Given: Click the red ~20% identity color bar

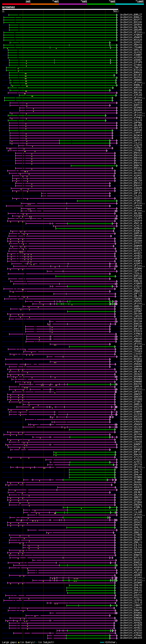Looking at the screenshot, I should 16,4.
